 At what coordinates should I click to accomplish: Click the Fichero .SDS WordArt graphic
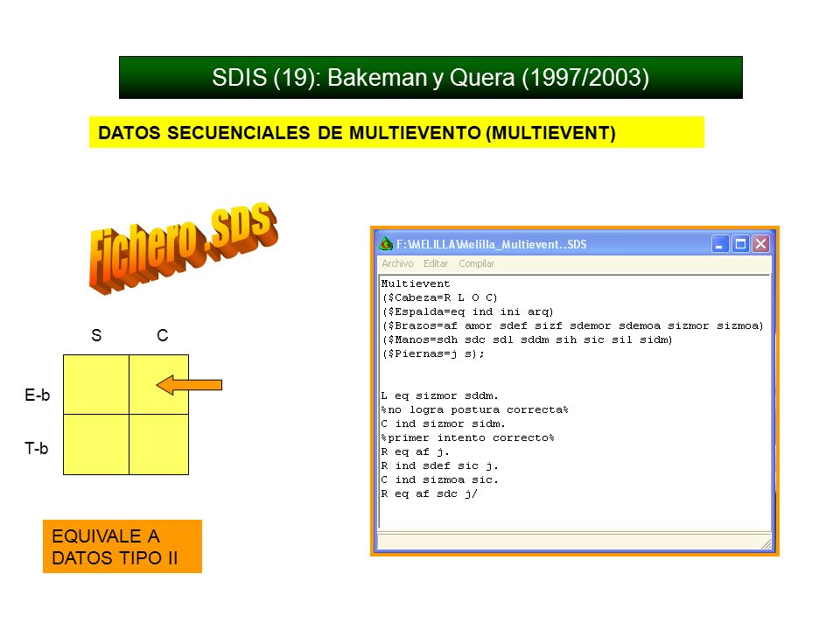tap(183, 248)
